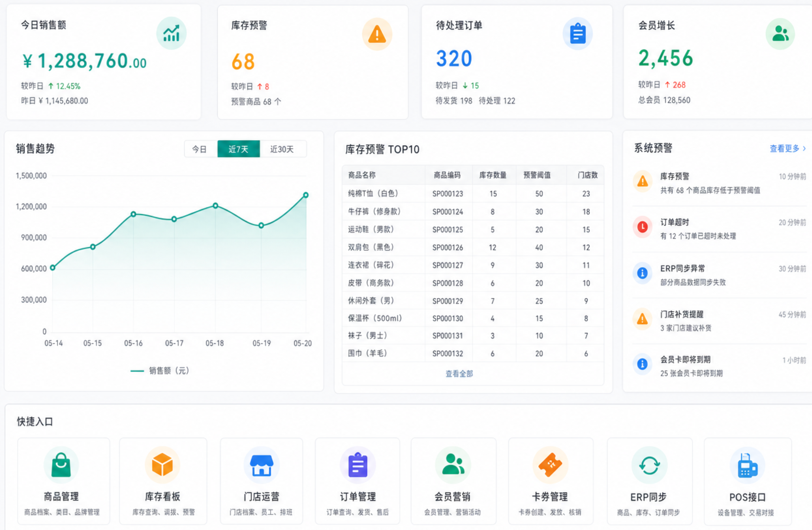The image size is (812, 530).
Task: Switch sales trend to 近30天
Action: tap(282, 149)
